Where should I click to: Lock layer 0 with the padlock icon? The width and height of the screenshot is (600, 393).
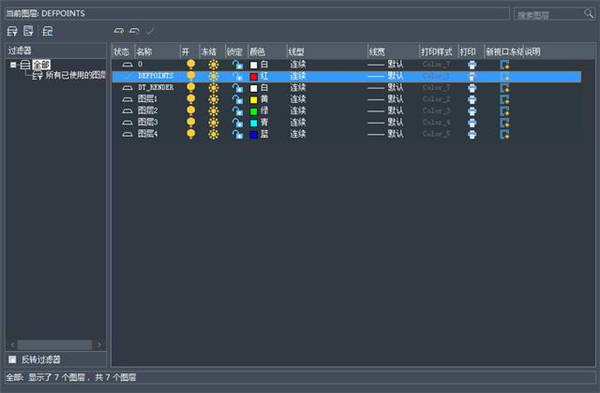238,65
